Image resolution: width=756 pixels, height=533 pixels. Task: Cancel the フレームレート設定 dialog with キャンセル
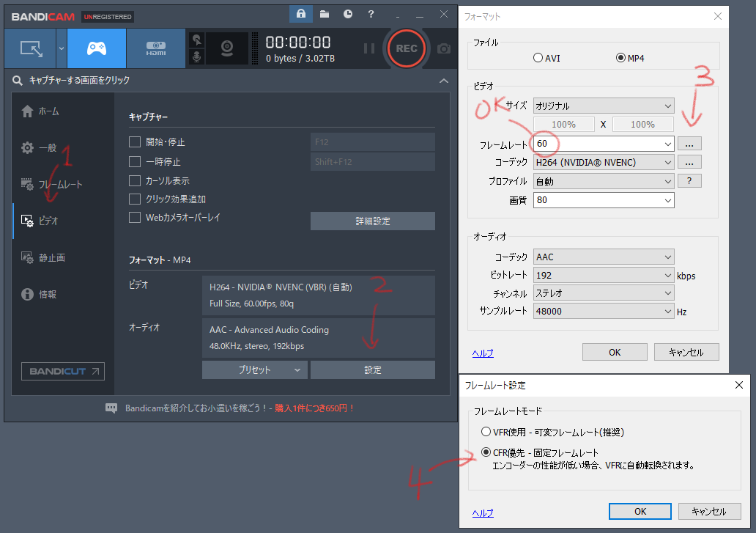pyautogui.click(x=709, y=511)
